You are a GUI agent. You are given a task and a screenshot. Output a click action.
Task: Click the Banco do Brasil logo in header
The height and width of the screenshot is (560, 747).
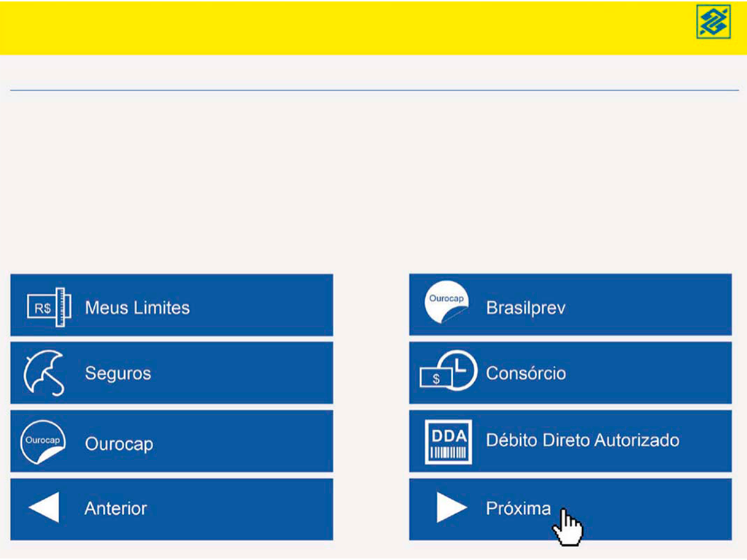tap(713, 21)
